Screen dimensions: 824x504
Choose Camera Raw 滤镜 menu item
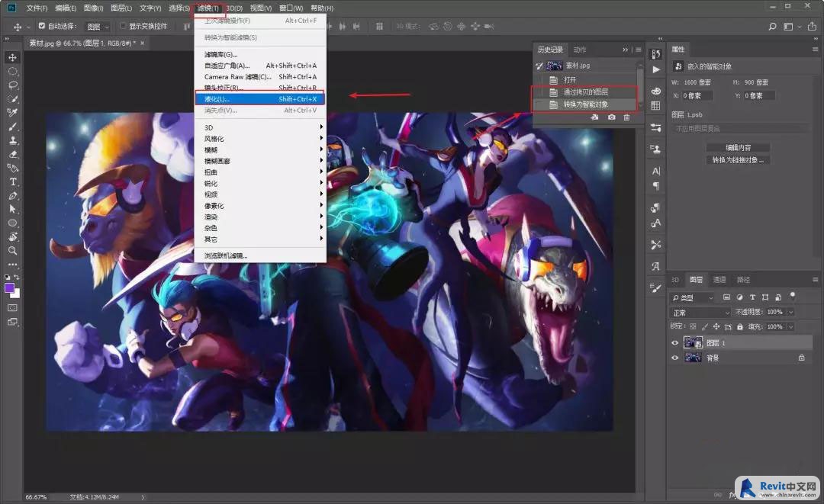260,77
